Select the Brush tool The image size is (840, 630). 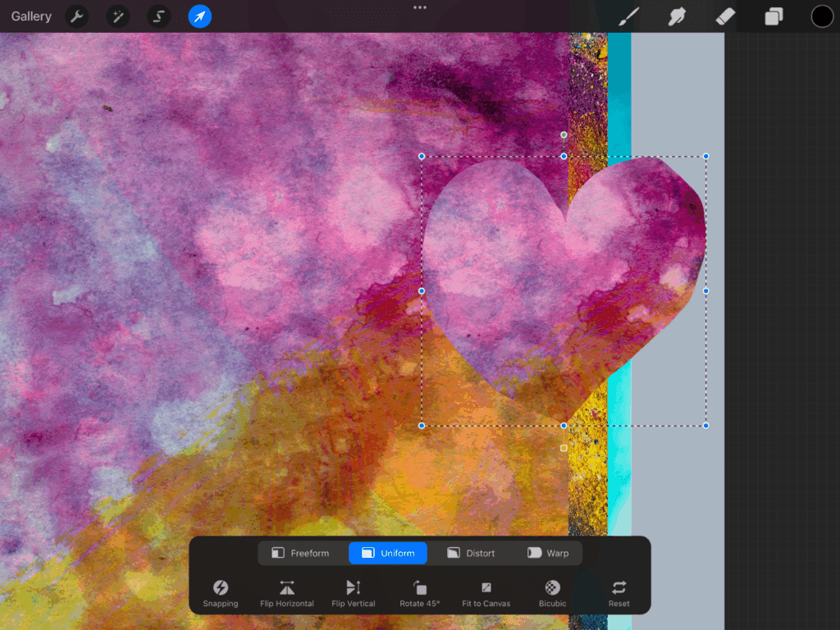[629, 16]
